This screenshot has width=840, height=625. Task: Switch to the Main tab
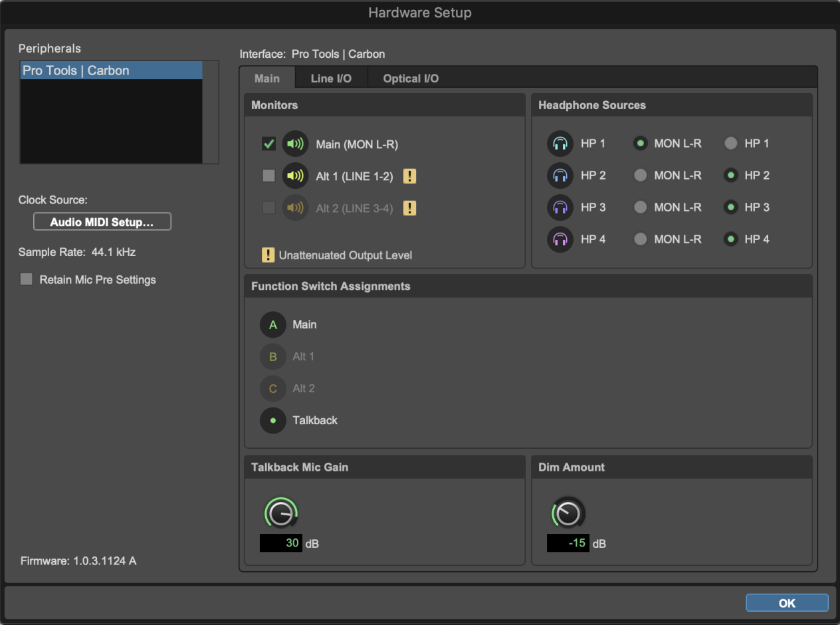click(267, 78)
